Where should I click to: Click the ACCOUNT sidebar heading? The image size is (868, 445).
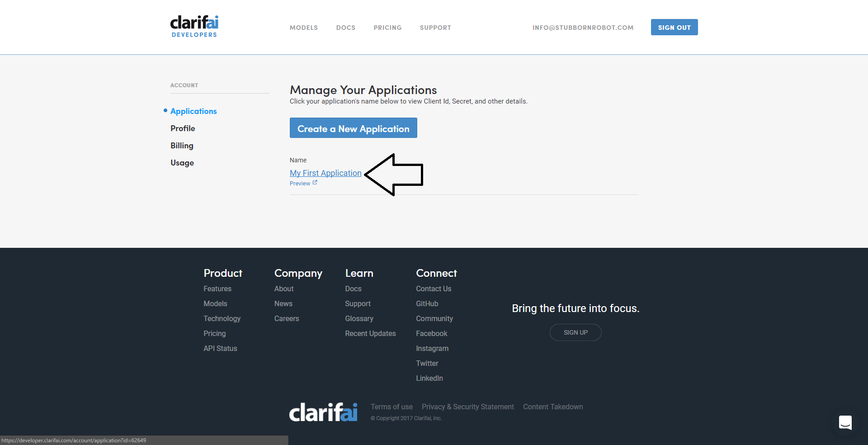[x=184, y=85]
